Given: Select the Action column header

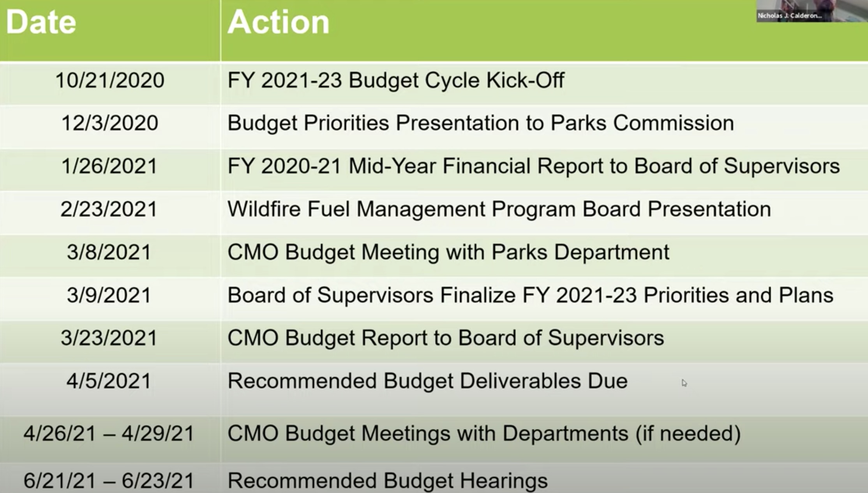Looking at the screenshot, I should (279, 22).
